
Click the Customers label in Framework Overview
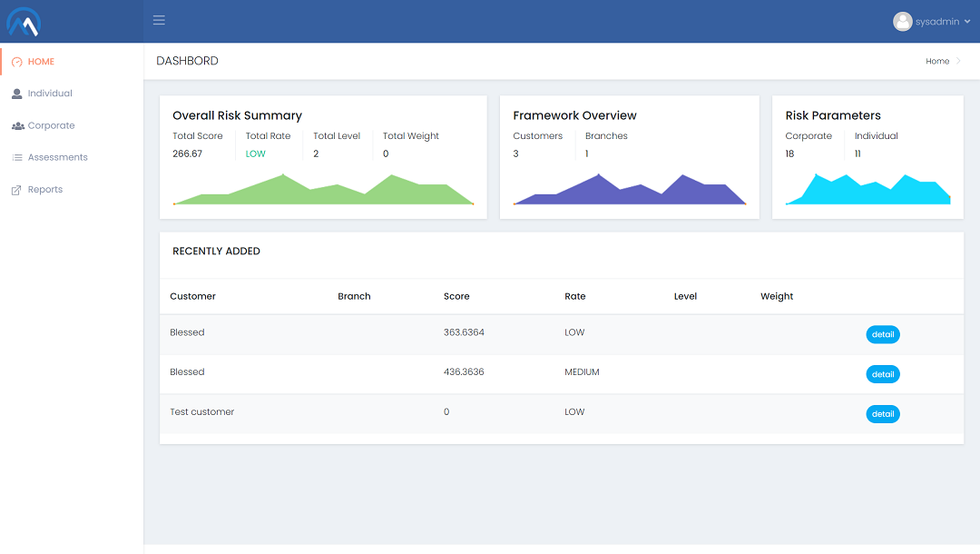(537, 135)
